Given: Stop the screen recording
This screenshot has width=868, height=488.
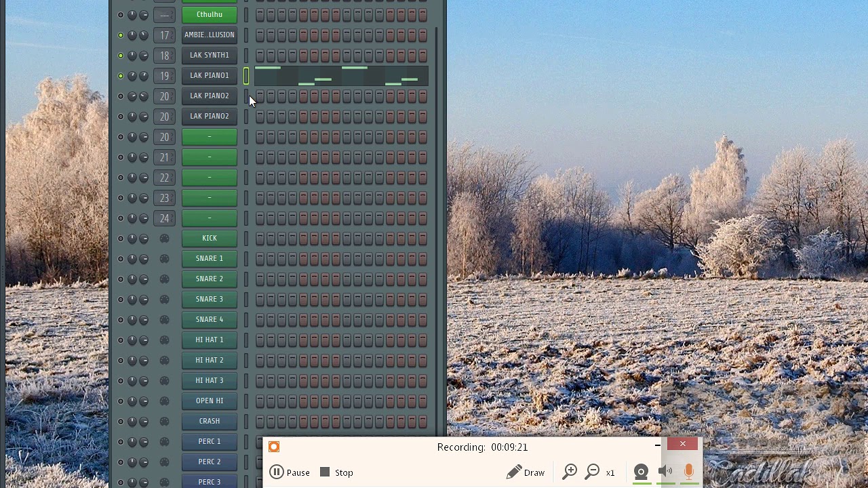Looking at the screenshot, I should 336,472.
